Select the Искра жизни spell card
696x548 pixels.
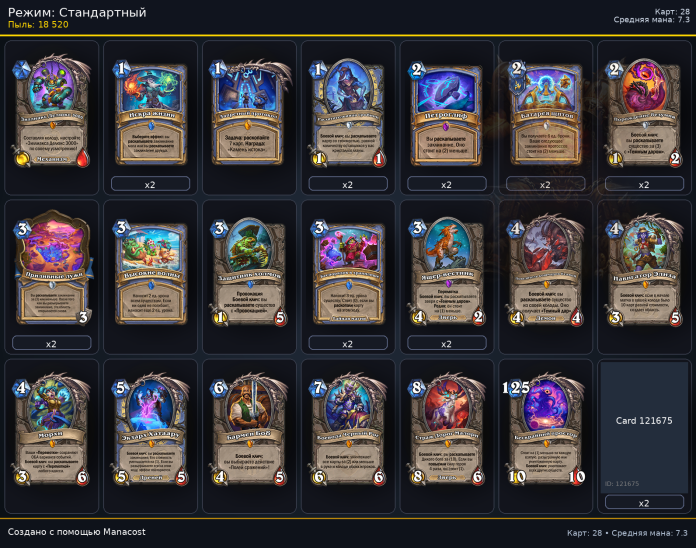[150, 113]
